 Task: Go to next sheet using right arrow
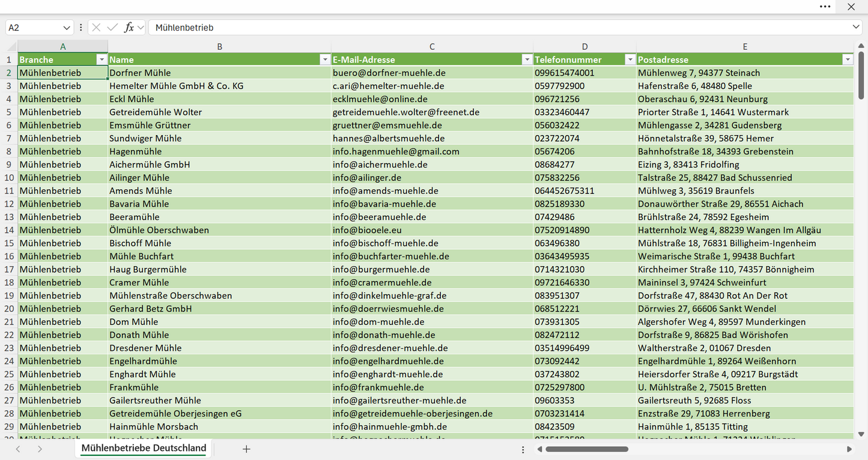40,449
